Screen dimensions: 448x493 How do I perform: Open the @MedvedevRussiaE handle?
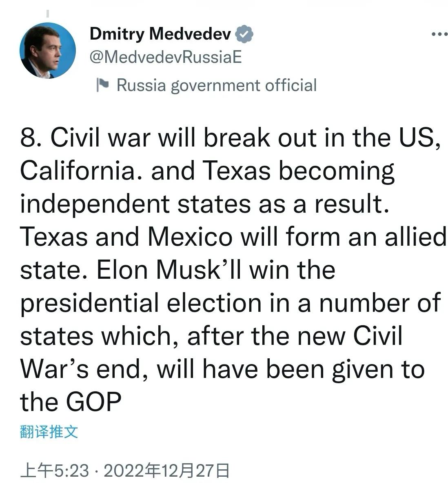point(166,58)
